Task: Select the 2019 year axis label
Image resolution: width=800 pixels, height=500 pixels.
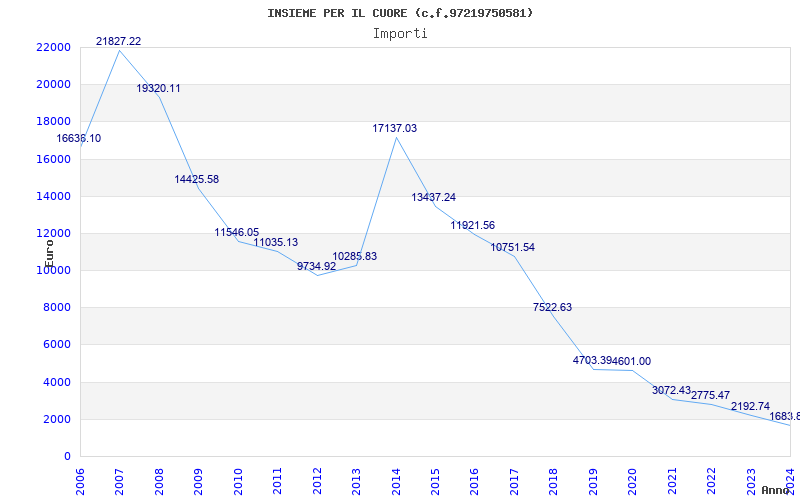Action: pos(593,482)
